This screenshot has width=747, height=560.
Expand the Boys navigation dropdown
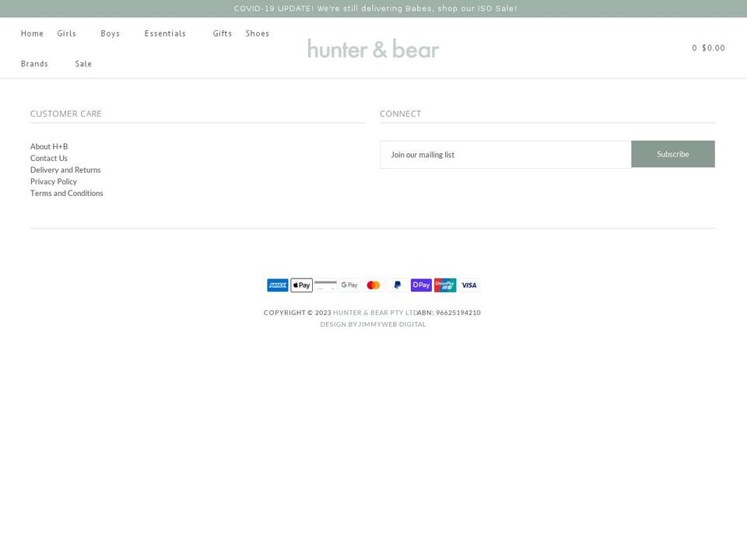point(110,33)
